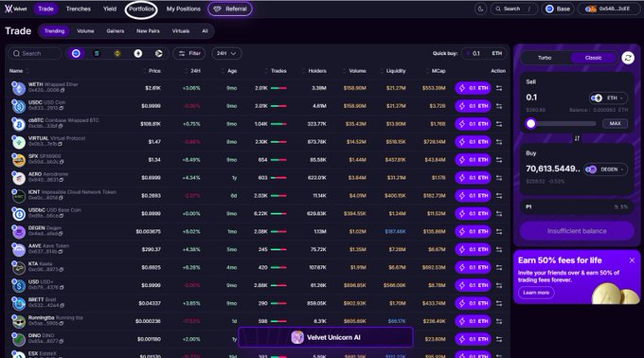This screenshot has height=358, width=644.
Task: Open swap icon in BRETT row
Action: click(499, 303)
